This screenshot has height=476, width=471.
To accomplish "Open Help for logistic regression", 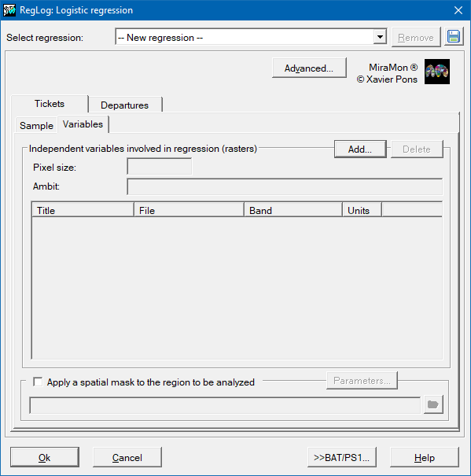I will (425, 457).
